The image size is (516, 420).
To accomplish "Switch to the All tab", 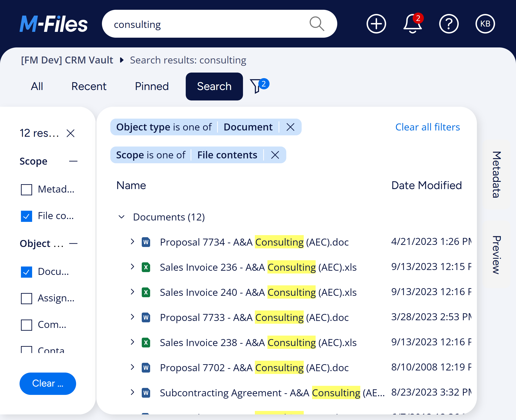I will (37, 86).
